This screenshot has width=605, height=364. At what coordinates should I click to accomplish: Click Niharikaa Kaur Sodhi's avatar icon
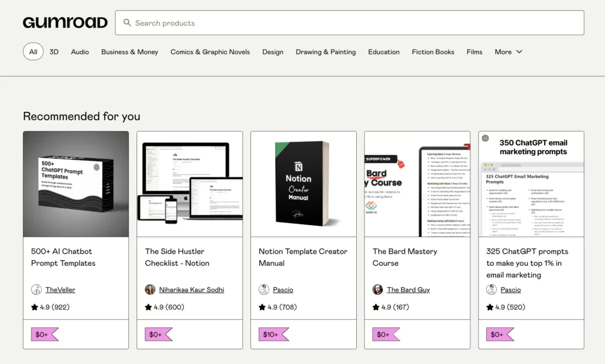pos(151,290)
